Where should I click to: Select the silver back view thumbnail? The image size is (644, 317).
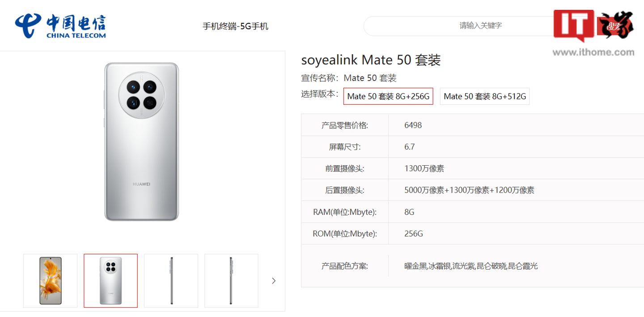pos(110,281)
